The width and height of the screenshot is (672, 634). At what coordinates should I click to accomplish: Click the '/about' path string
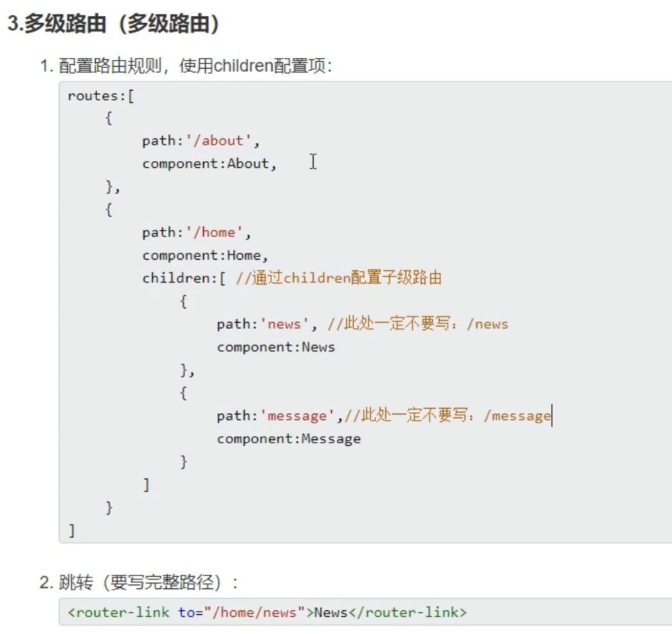(223, 141)
